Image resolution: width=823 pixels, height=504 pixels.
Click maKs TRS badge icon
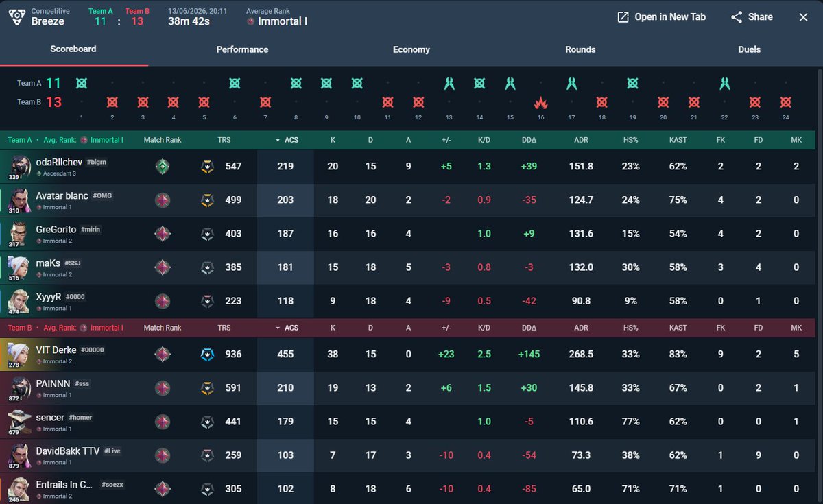click(x=206, y=267)
